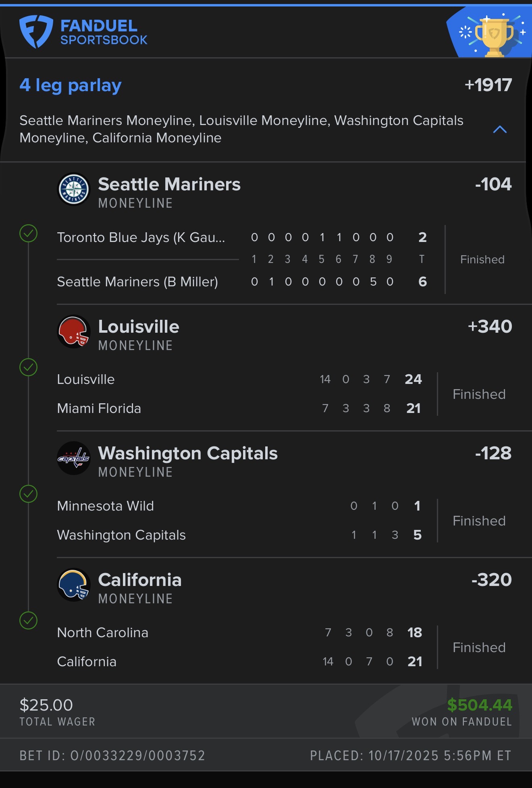Click green checkmark beside Mariners leg
Image resolution: width=532 pixels, height=788 pixels.
coord(29,233)
